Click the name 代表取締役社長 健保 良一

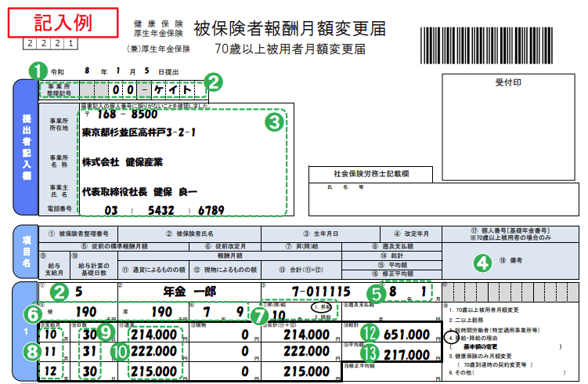139,192
